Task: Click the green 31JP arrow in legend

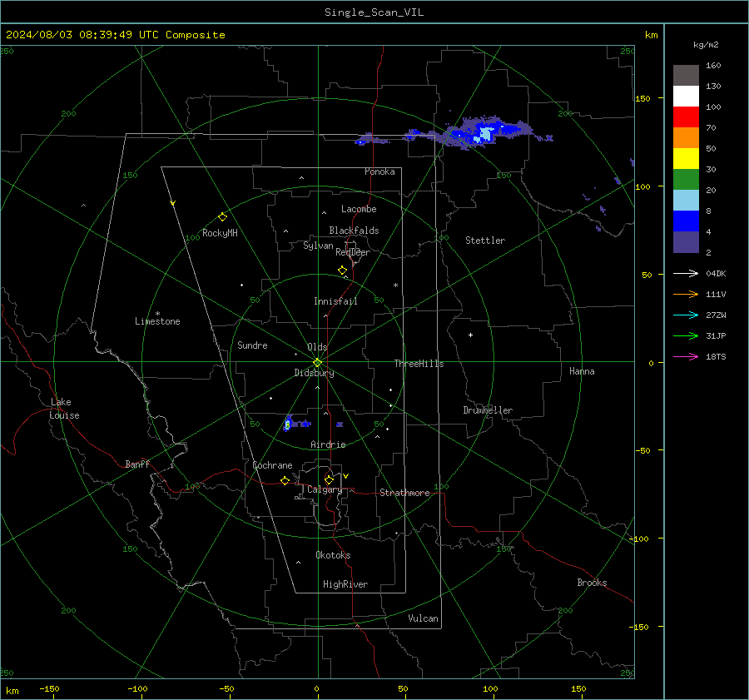Action: coord(686,336)
